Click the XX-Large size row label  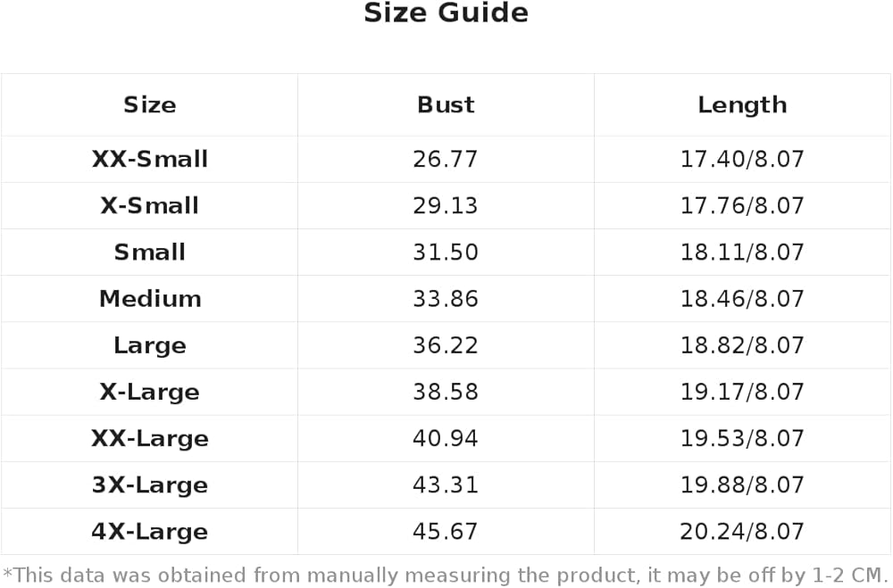pyautogui.click(x=150, y=439)
